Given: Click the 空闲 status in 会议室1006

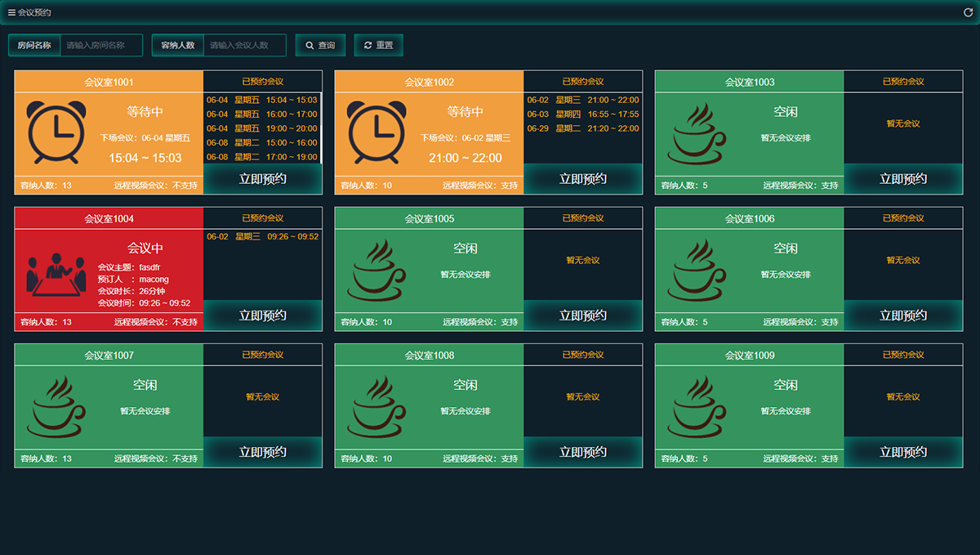Looking at the screenshot, I should pos(786,248).
